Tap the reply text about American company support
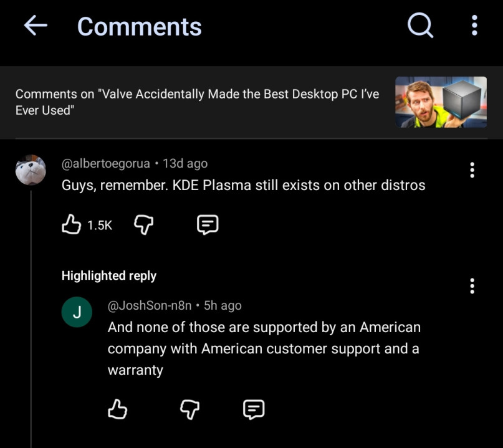This screenshot has width=503, height=448. pos(264,348)
